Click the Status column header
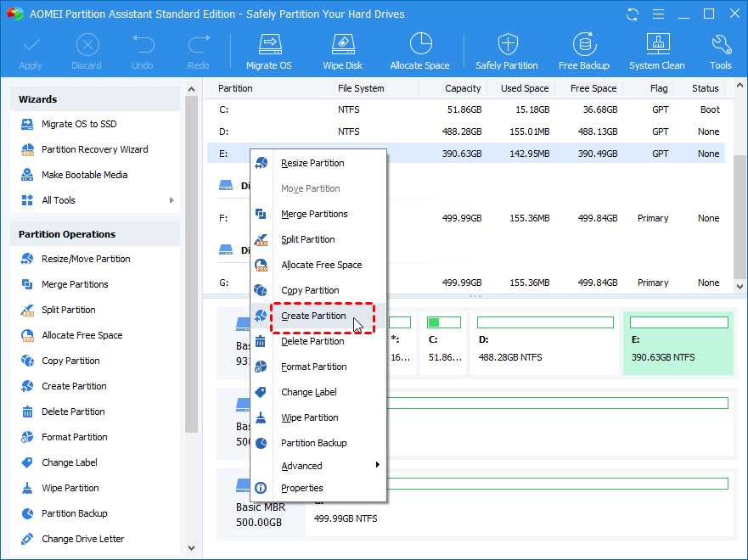Viewport: 748px width, 560px height. click(705, 88)
